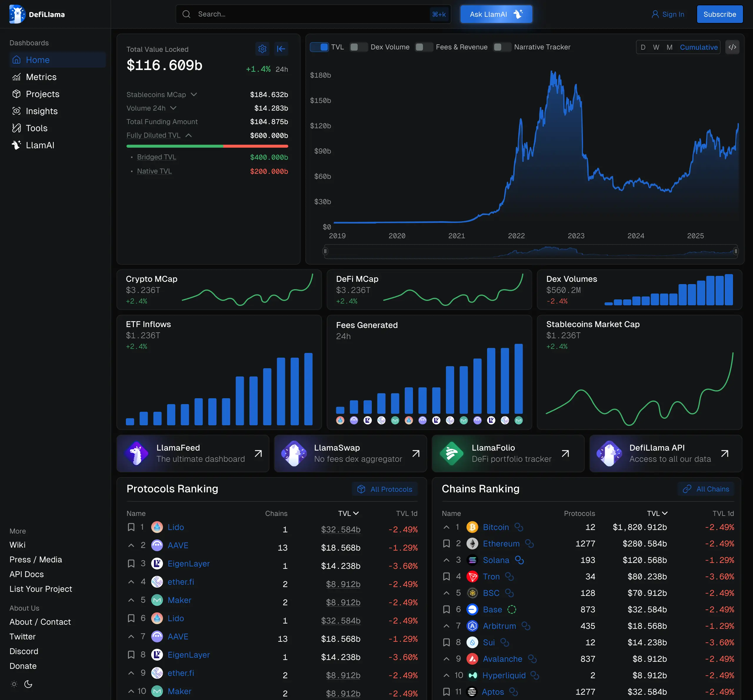Viewport: 753px width, 700px height.
Task: Select the Cumulative interval option
Action: coord(699,47)
